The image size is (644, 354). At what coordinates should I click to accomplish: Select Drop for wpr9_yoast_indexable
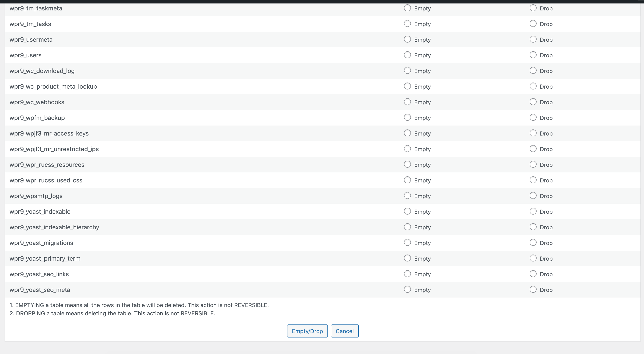click(x=533, y=211)
